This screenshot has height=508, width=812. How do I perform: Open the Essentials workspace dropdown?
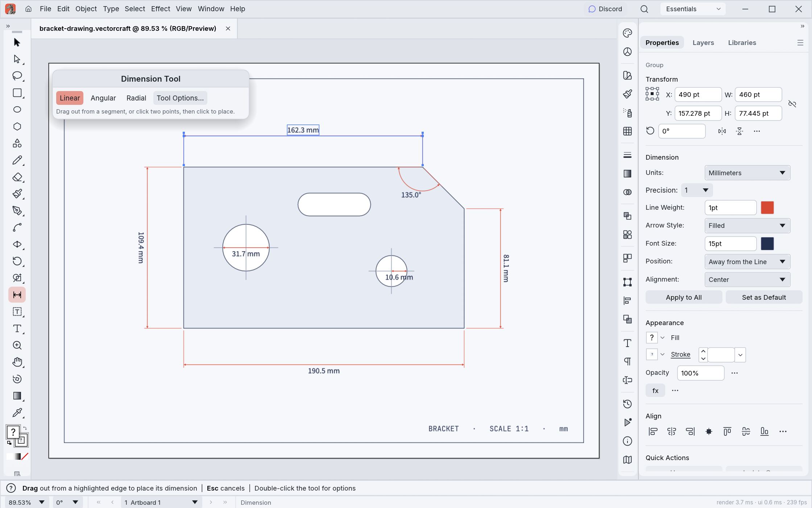click(693, 9)
